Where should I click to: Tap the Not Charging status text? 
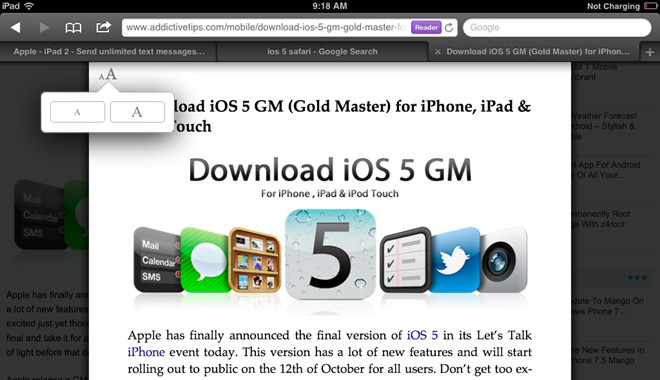[613, 6]
